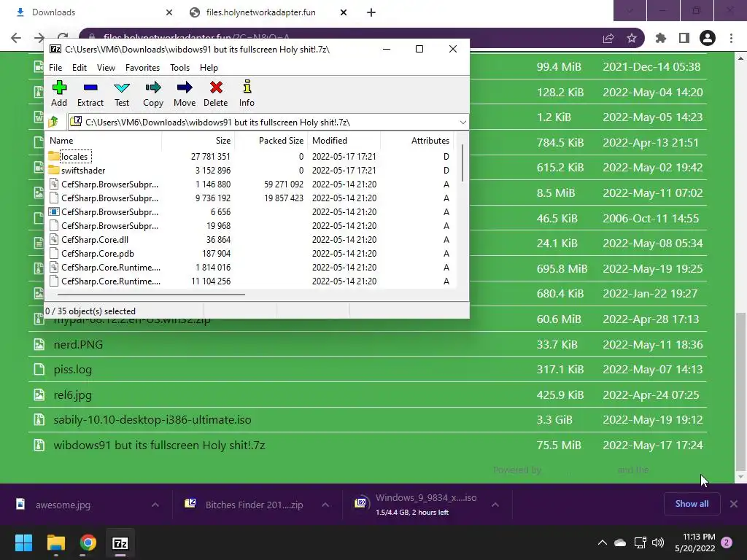This screenshot has height=560, width=747.
Task: Open File Explorer from the taskbar
Action: (x=55, y=542)
